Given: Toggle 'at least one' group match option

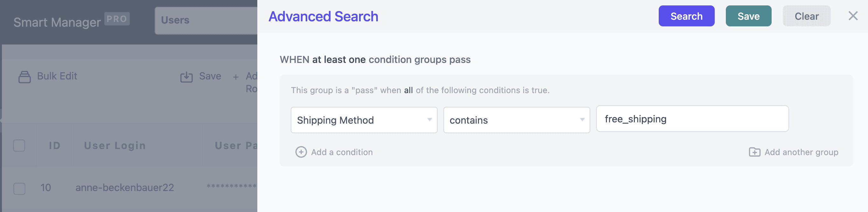Looking at the screenshot, I should 339,59.
